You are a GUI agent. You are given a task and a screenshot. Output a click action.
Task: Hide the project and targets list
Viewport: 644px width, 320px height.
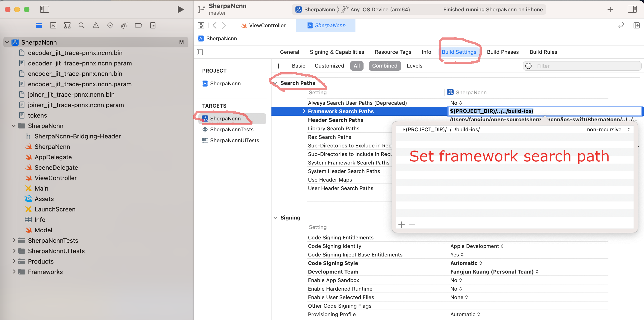[200, 52]
